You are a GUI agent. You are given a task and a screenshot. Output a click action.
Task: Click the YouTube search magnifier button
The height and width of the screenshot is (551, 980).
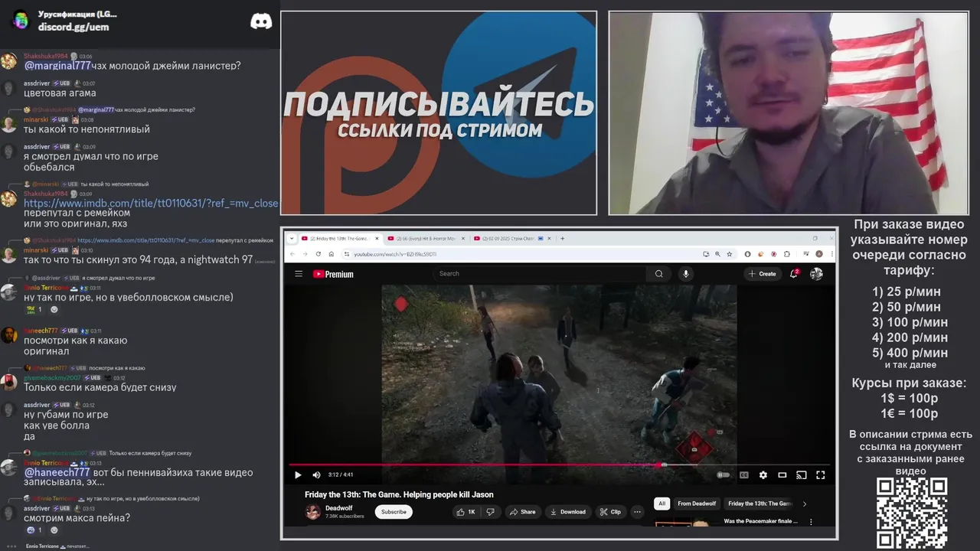point(658,274)
